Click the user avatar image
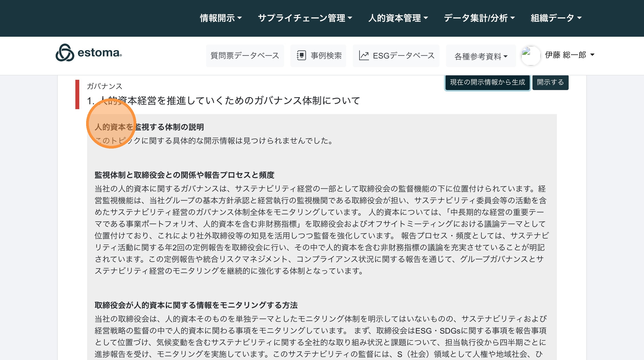The width and height of the screenshot is (644, 360). pyautogui.click(x=530, y=56)
